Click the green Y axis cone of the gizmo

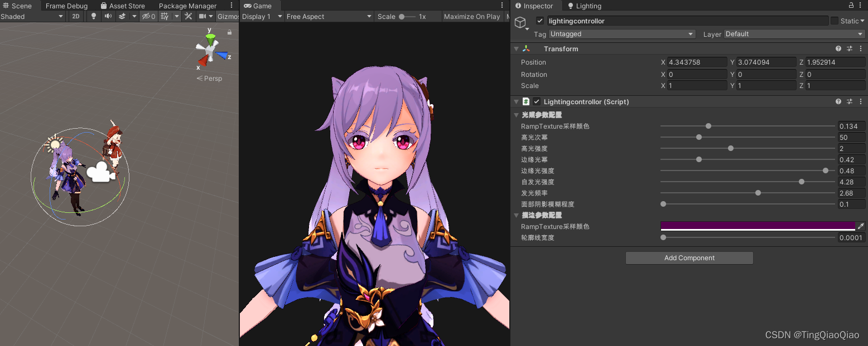pos(210,39)
